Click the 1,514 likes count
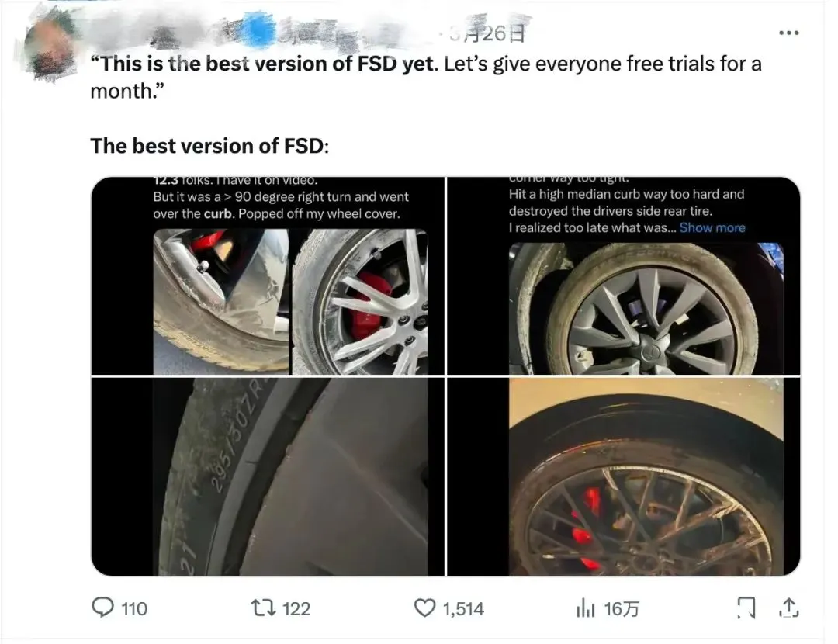838x644 pixels. click(463, 609)
